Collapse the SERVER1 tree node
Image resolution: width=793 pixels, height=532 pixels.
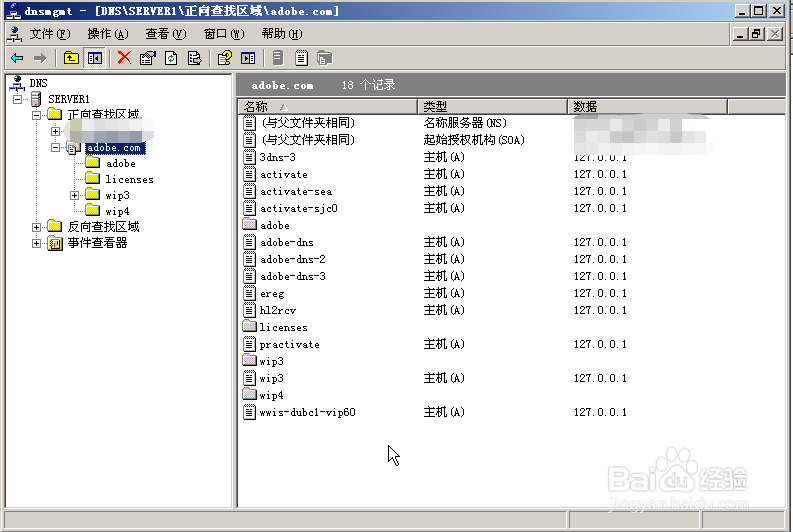[18, 99]
